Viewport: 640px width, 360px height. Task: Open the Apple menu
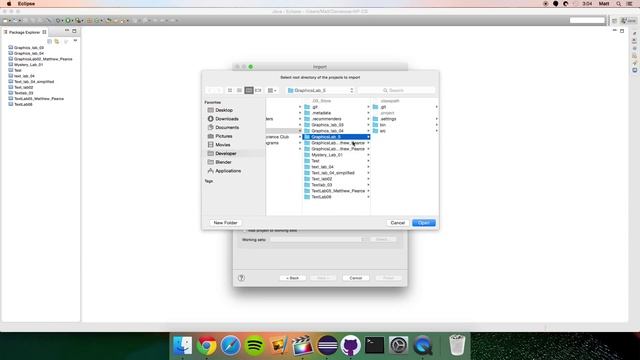click(9, 4)
